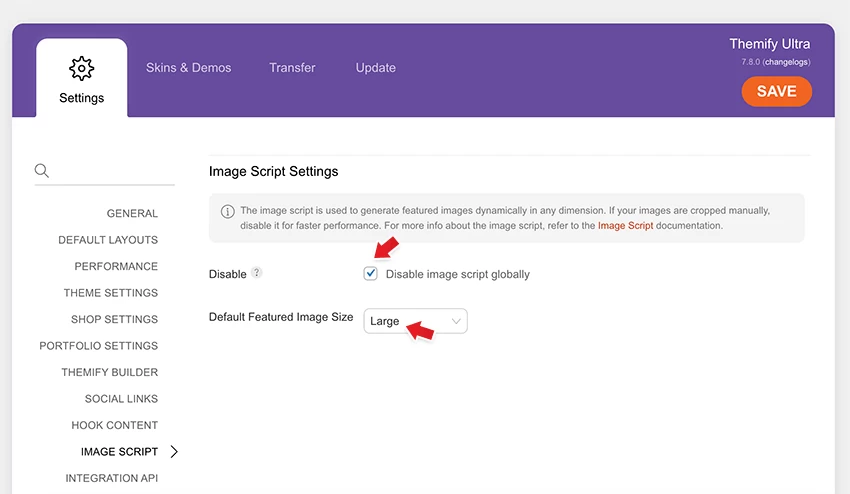Go to the Update tab
The height and width of the screenshot is (494, 850).
(x=376, y=68)
